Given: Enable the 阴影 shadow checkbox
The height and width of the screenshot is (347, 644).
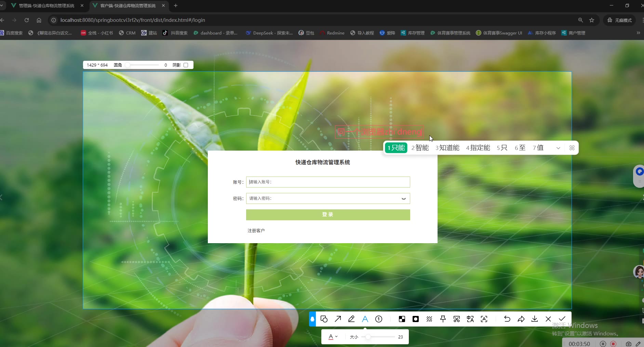Looking at the screenshot, I should point(186,65).
